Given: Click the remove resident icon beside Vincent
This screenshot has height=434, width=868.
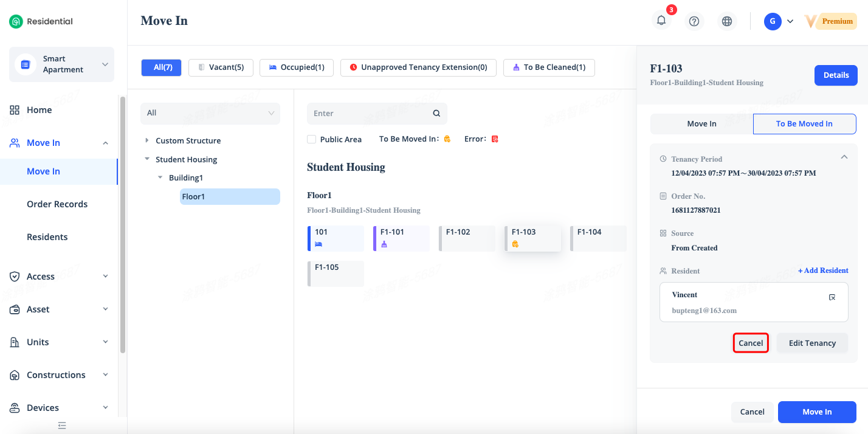Looking at the screenshot, I should tap(832, 297).
